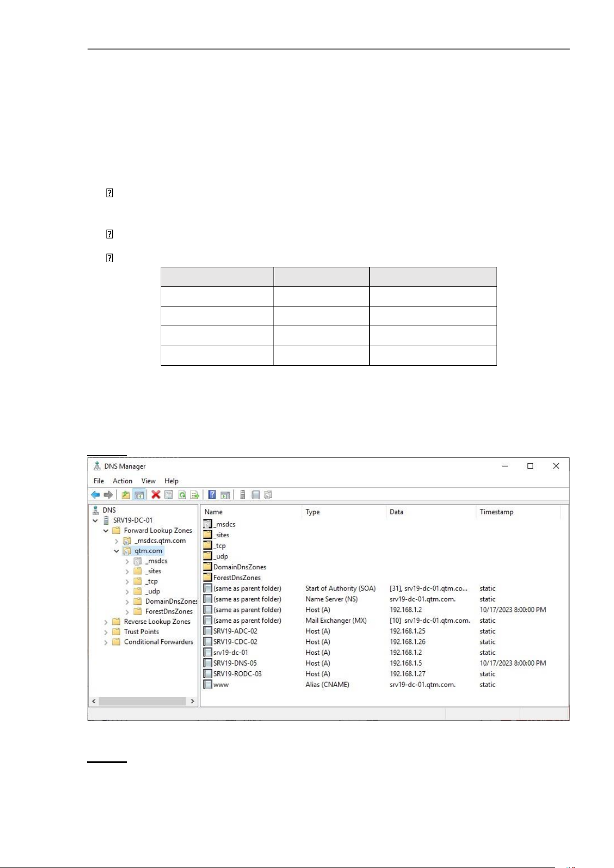Click the tree scrollbar right arrow

193,701
